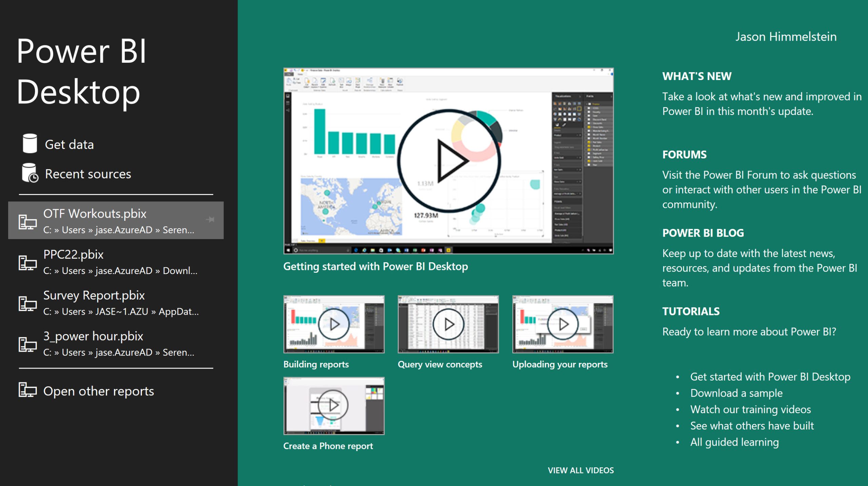Image resolution: width=868 pixels, height=486 pixels.
Task: Click the Survey Report.pbix file icon
Action: click(x=27, y=304)
